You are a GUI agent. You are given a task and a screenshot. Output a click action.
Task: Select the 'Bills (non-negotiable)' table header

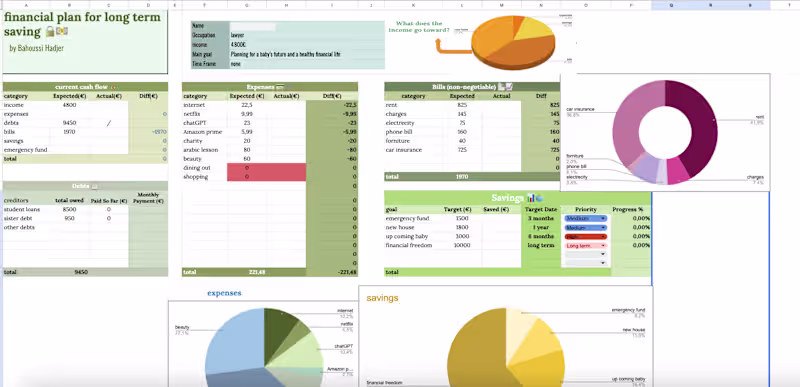point(472,87)
